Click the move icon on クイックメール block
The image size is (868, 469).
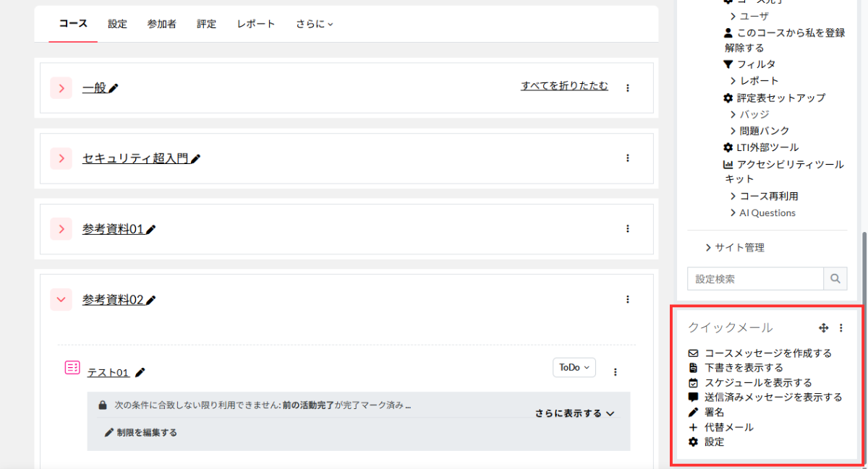tap(823, 328)
